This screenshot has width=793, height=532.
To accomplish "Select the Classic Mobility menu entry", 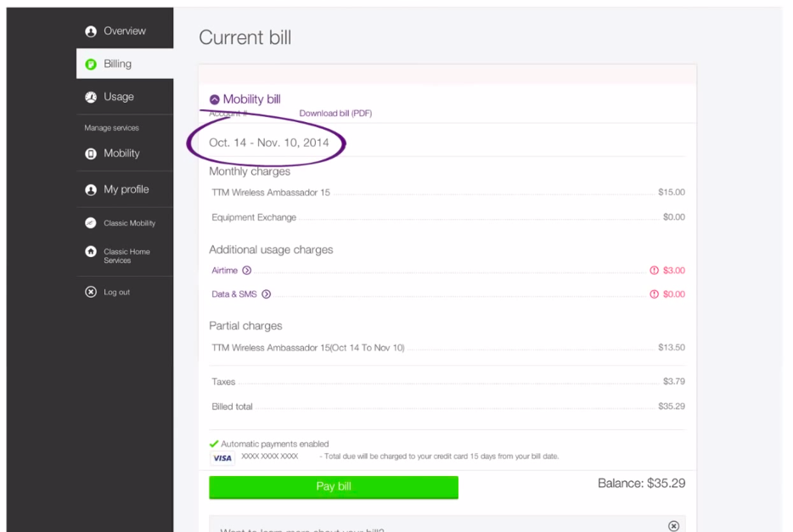I will point(129,223).
